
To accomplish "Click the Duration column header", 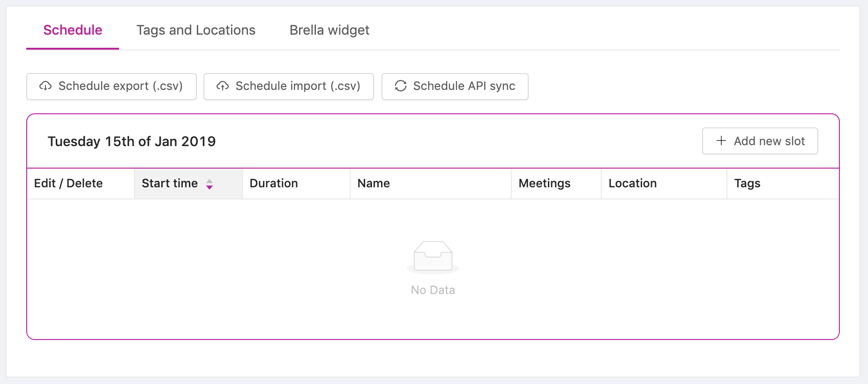I will (296, 184).
